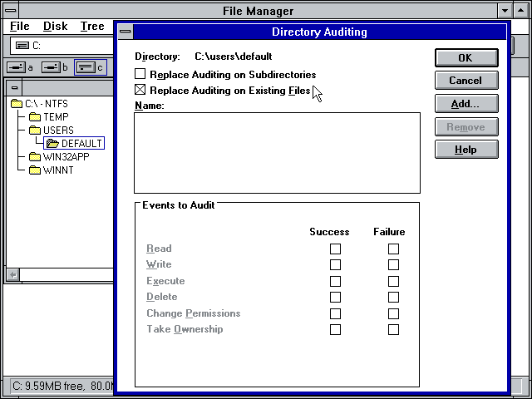532x399 pixels.
Task: Open Help for Directory Auditing
Action: (466, 150)
